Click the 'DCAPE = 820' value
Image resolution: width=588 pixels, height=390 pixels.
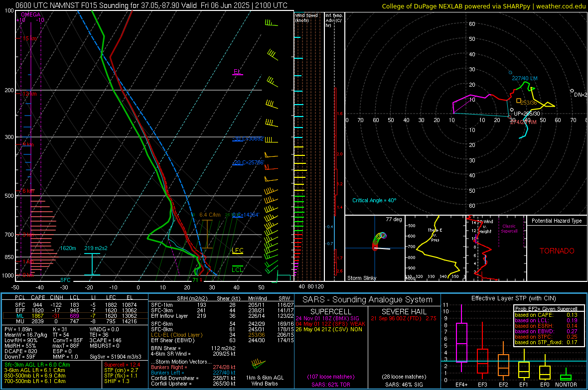pos(20,351)
